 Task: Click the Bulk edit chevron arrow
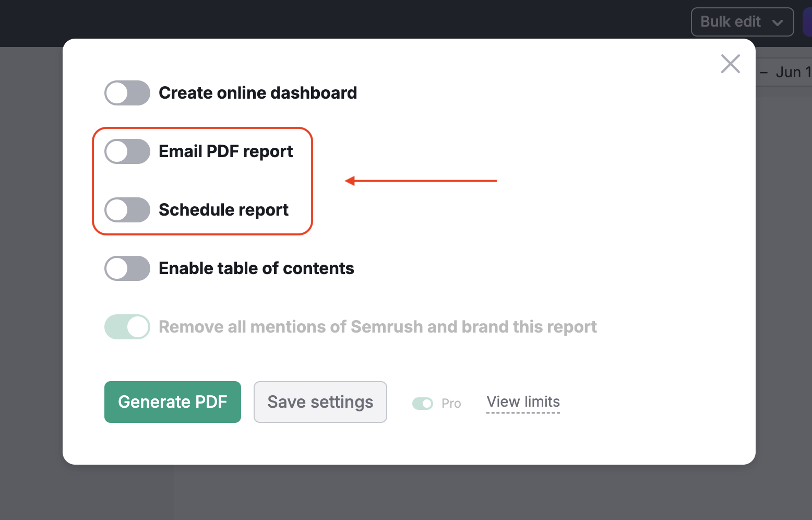[x=778, y=22]
